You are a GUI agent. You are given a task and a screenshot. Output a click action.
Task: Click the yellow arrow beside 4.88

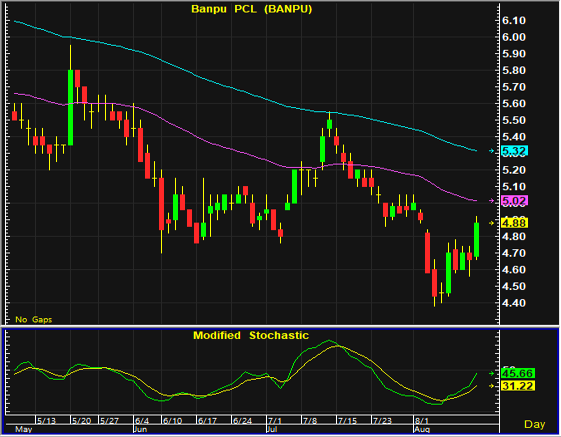coord(492,223)
